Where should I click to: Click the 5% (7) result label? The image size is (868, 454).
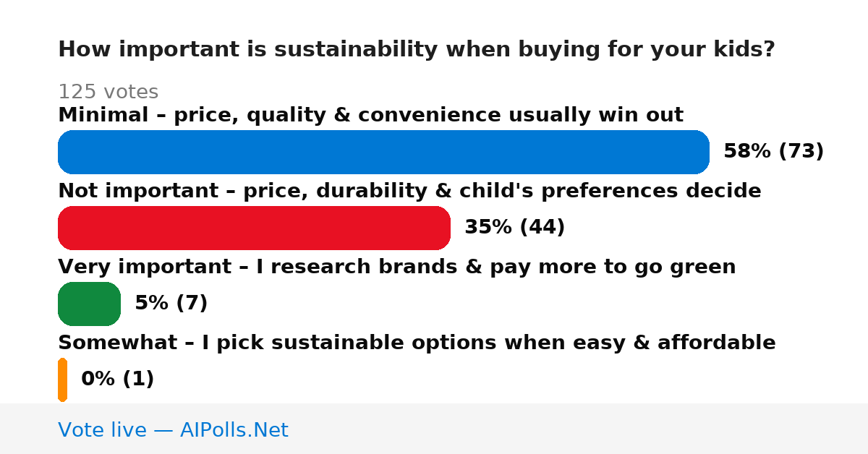pyautogui.click(x=171, y=304)
